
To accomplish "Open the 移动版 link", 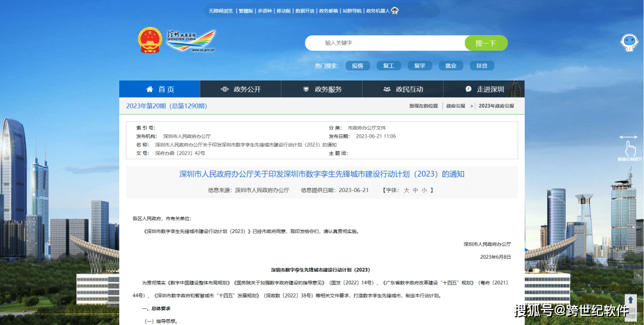I will (x=284, y=11).
